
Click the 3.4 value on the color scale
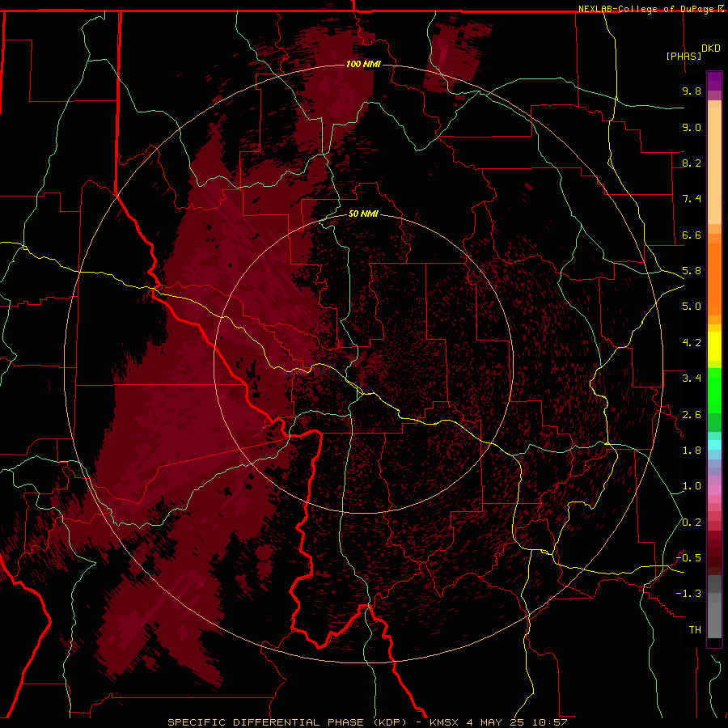(x=692, y=379)
